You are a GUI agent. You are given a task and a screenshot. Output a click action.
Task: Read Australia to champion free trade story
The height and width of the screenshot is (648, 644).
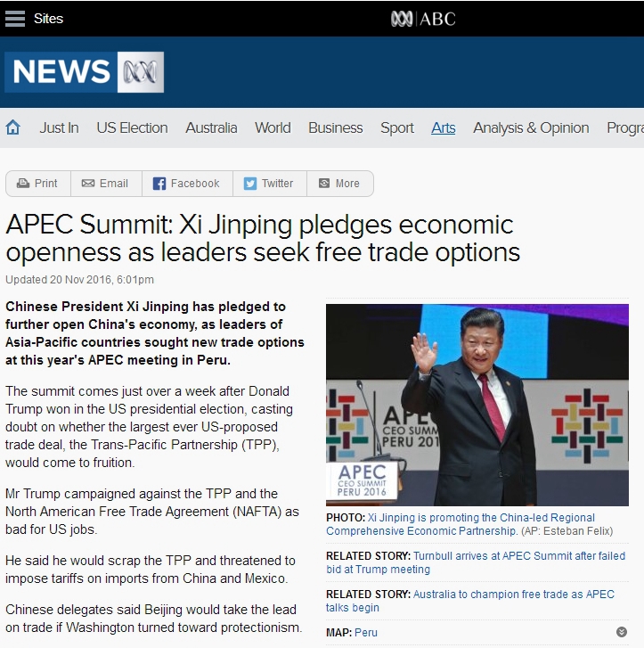coord(513,595)
